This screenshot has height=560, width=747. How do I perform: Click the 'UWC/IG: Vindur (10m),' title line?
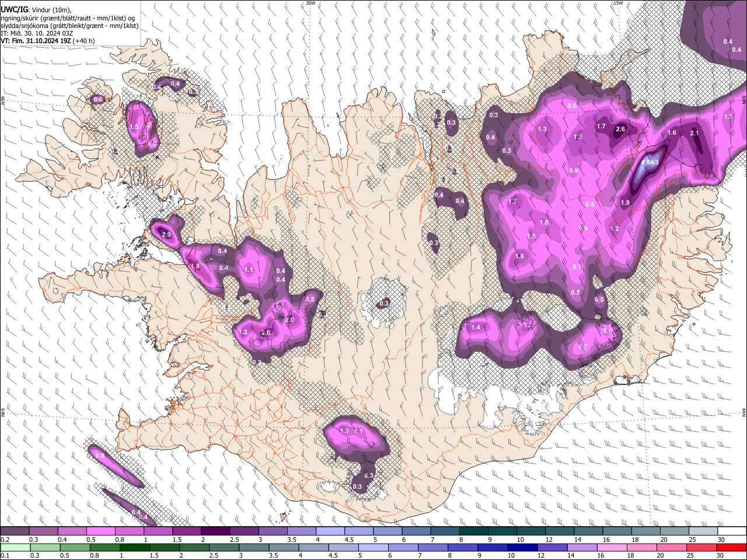click(x=36, y=10)
